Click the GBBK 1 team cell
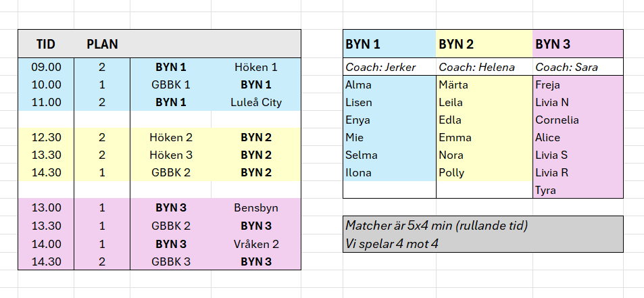644x298 pixels. (x=170, y=84)
